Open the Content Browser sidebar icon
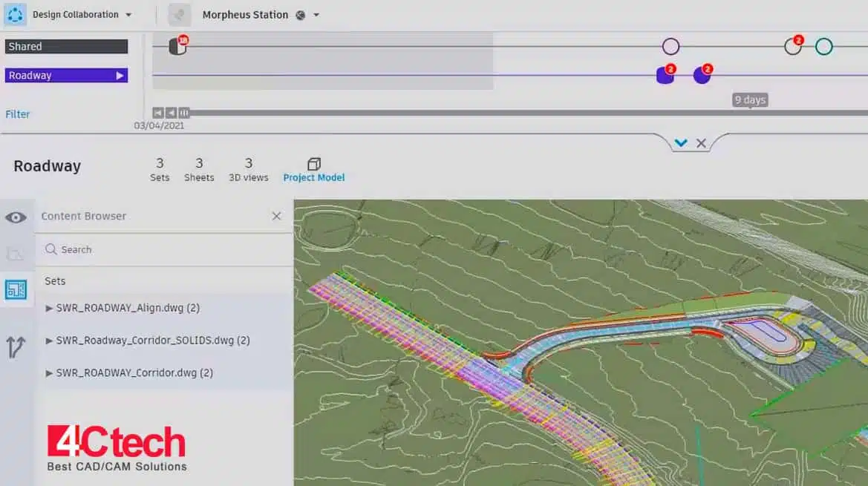868x486 pixels. pos(16,289)
